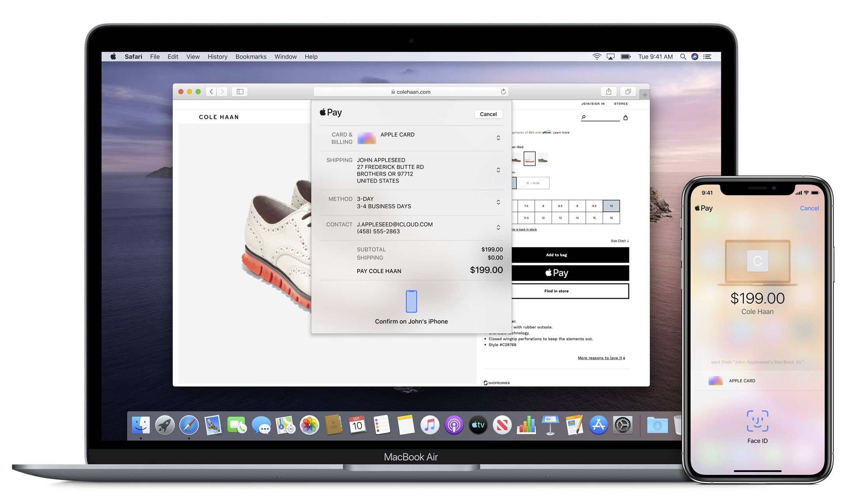
Task: Open the Bookmarks menu
Action: [251, 57]
